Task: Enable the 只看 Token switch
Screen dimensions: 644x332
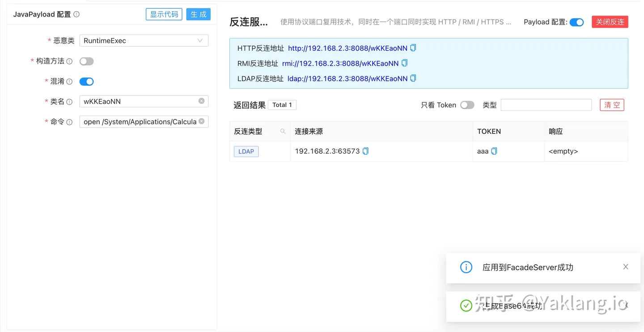Action: (467, 105)
